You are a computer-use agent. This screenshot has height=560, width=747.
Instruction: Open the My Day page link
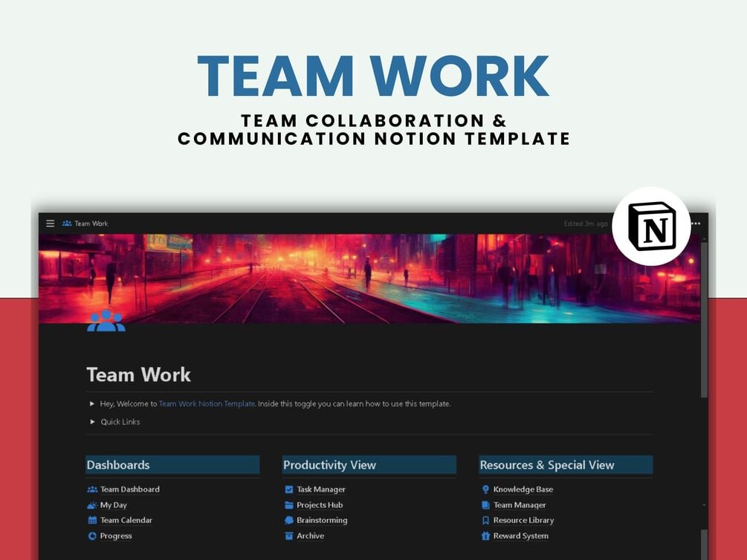[x=114, y=505]
